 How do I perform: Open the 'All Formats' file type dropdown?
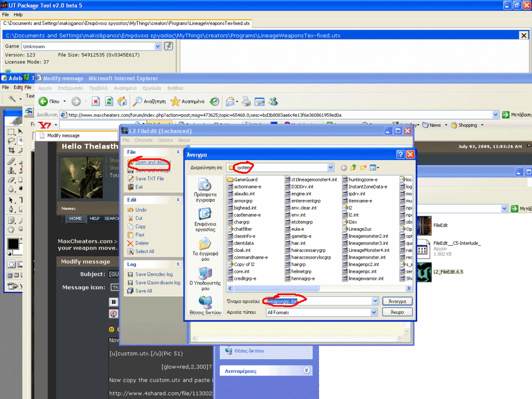coord(375,312)
